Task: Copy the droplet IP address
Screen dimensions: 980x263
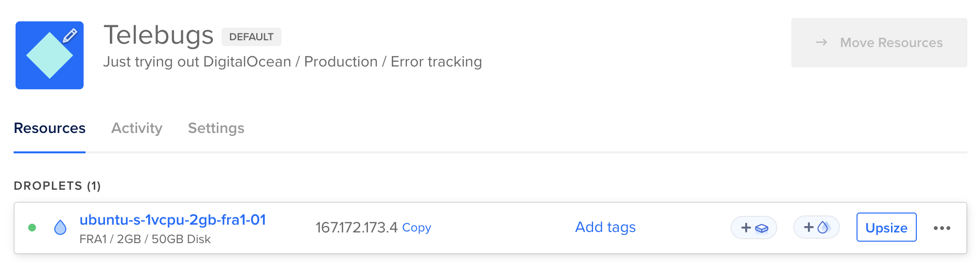Action: (417, 228)
